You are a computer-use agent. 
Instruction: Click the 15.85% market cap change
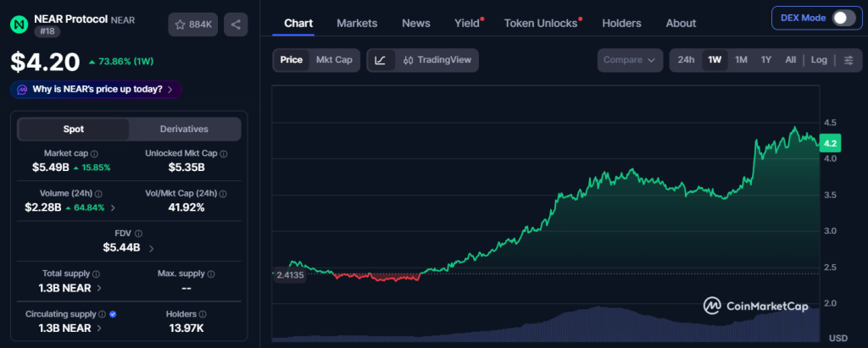[92, 167]
